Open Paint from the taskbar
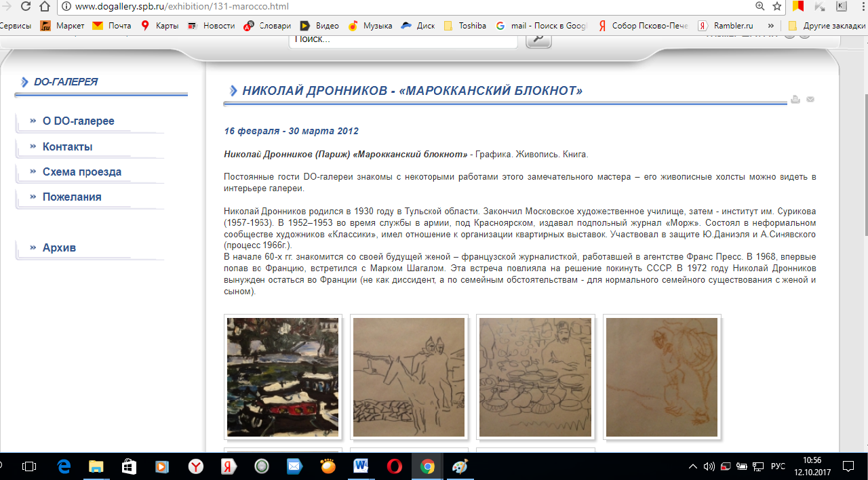Screen dimensions: 868x480 click(460, 466)
